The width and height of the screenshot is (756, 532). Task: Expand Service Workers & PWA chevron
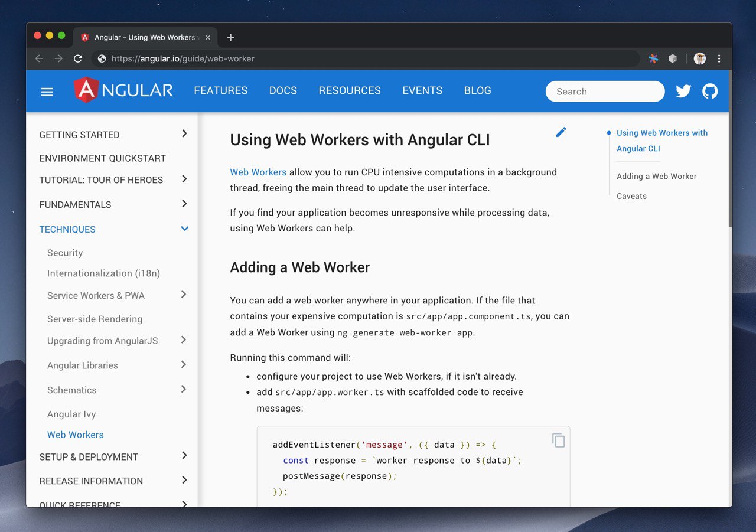pyautogui.click(x=184, y=294)
